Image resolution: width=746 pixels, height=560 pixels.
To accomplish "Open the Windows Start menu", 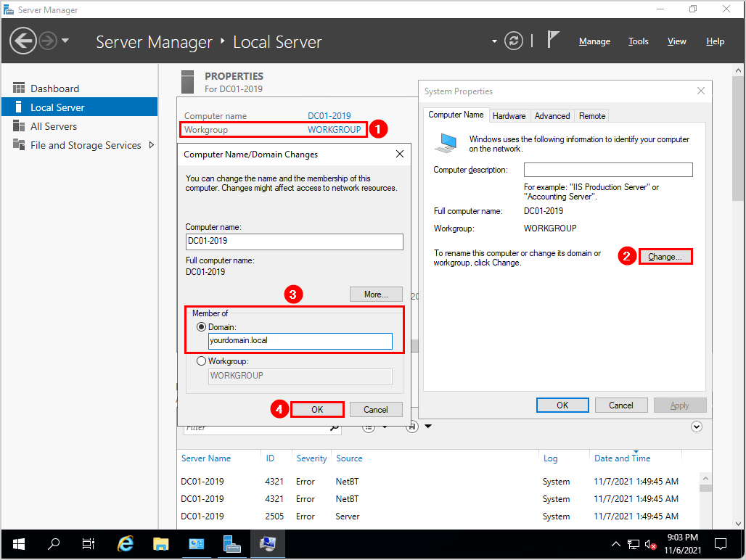I will click(x=19, y=544).
